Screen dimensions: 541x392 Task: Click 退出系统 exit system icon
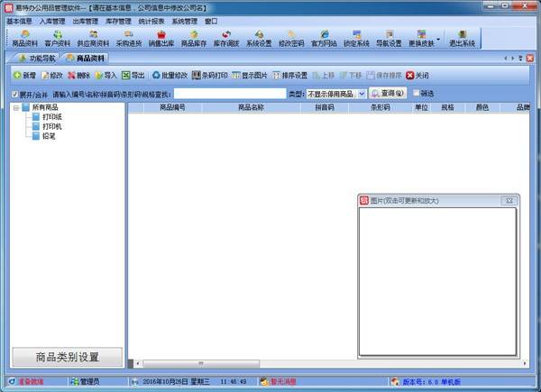pyautogui.click(x=462, y=38)
